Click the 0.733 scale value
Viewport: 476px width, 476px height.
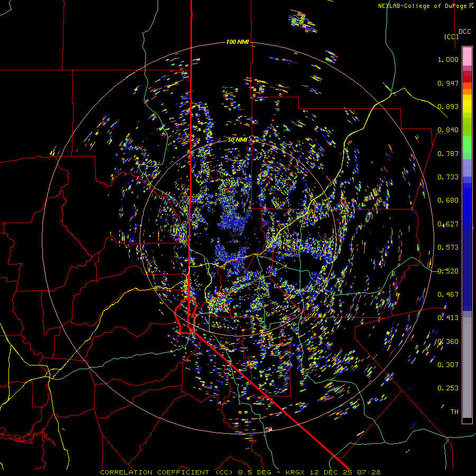pyautogui.click(x=448, y=177)
